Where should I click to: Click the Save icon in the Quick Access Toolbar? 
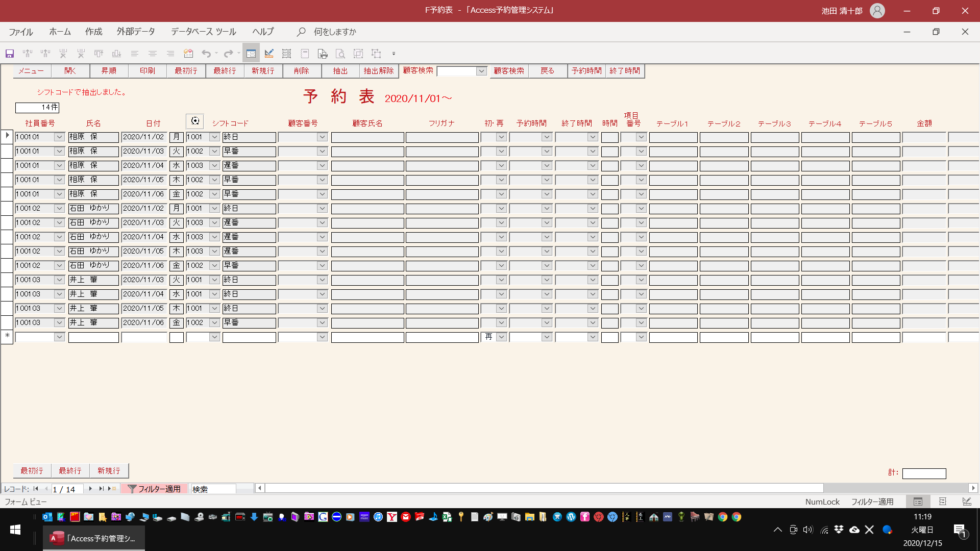point(9,54)
